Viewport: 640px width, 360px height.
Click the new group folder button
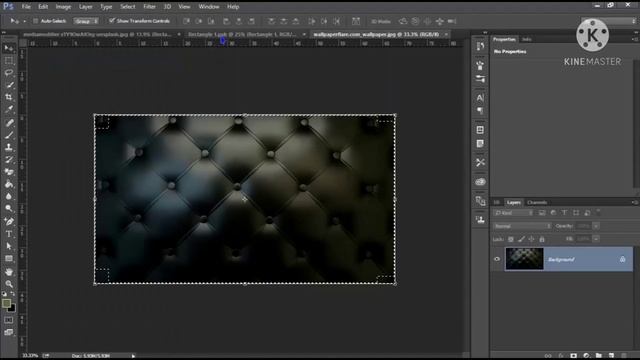point(598,356)
